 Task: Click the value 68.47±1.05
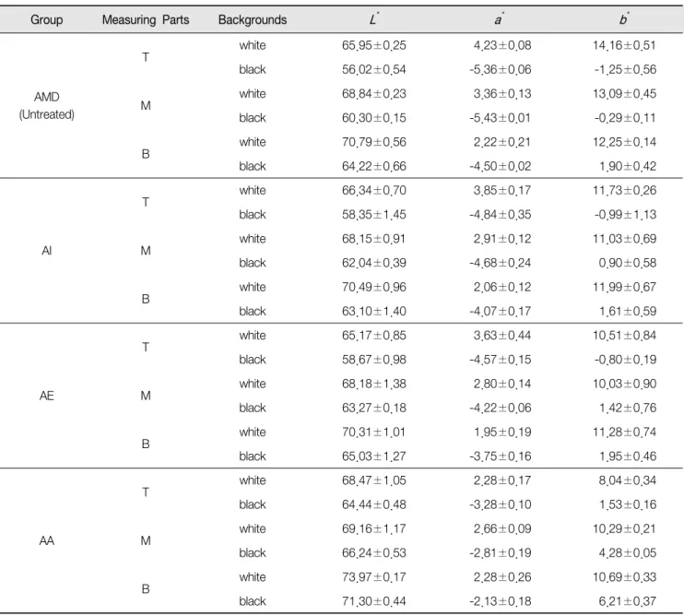tap(374, 480)
